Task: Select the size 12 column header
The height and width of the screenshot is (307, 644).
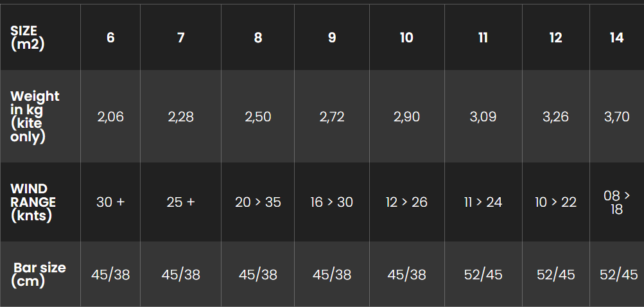Action: coord(556,38)
